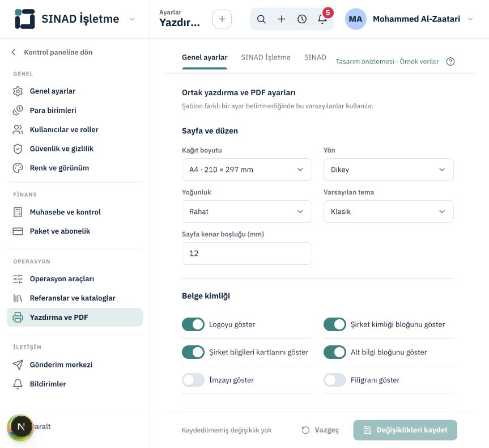This screenshot has width=489, height=448.
Task: Click the Paket ve abonelik card icon
Action: [x=18, y=231]
